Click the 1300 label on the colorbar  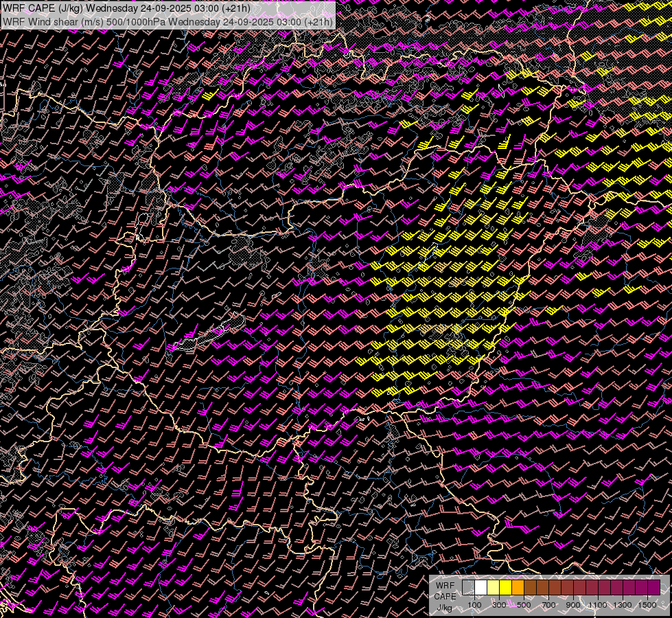(623, 605)
